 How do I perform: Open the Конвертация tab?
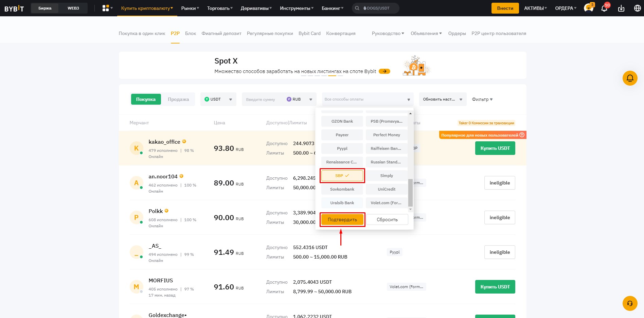pyautogui.click(x=341, y=33)
